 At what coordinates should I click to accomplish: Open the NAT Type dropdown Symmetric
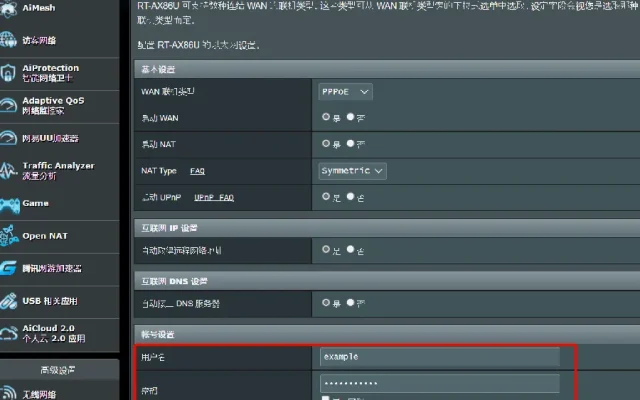point(352,171)
